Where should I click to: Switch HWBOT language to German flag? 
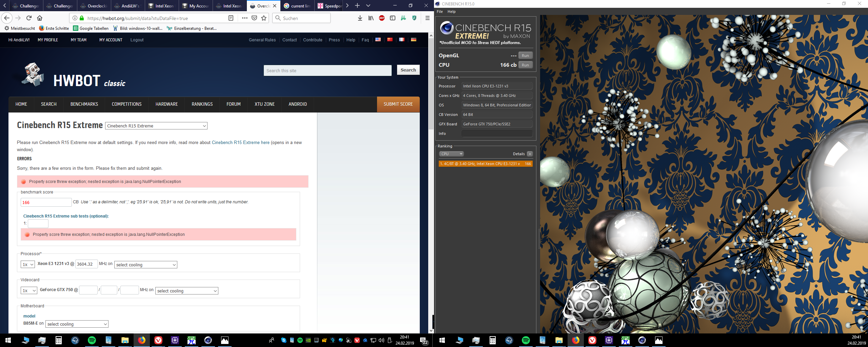(x=414, y=40)
